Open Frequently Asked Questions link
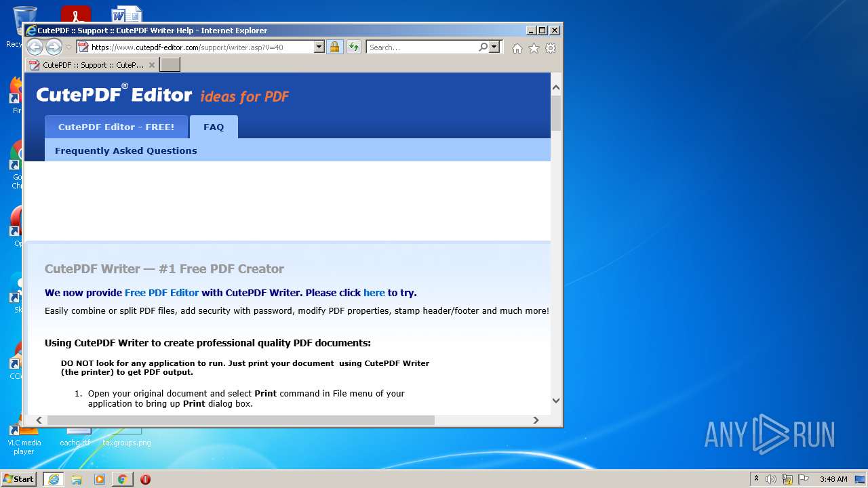This screenshot has width=868, height=488. point(126,150)
